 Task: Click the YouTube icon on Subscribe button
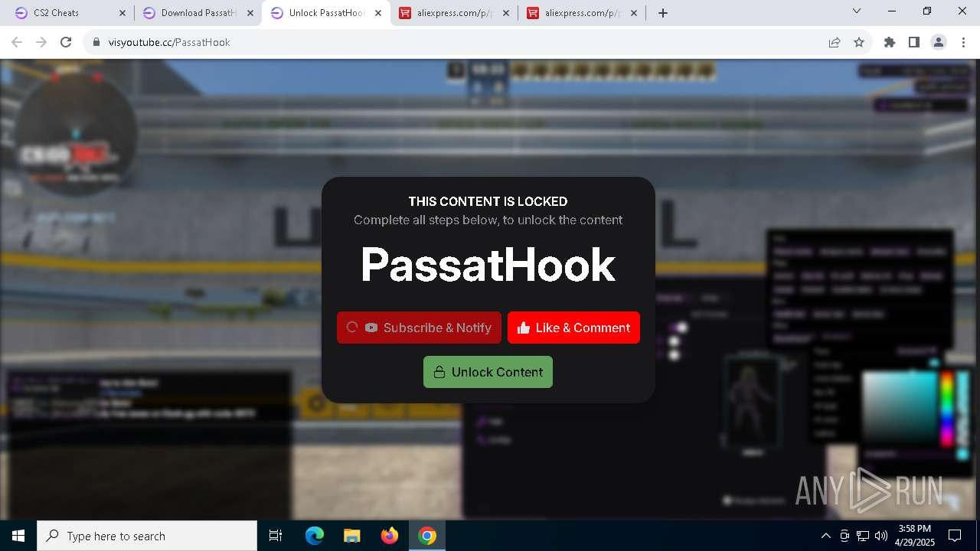click(371, 328)
